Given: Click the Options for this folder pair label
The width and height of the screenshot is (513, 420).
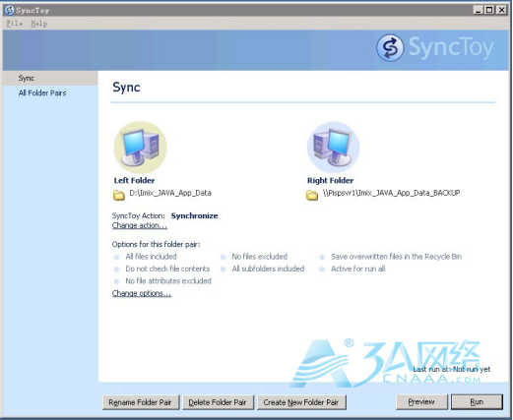Looking at the screenshot, I should click(x=156, y=244).
